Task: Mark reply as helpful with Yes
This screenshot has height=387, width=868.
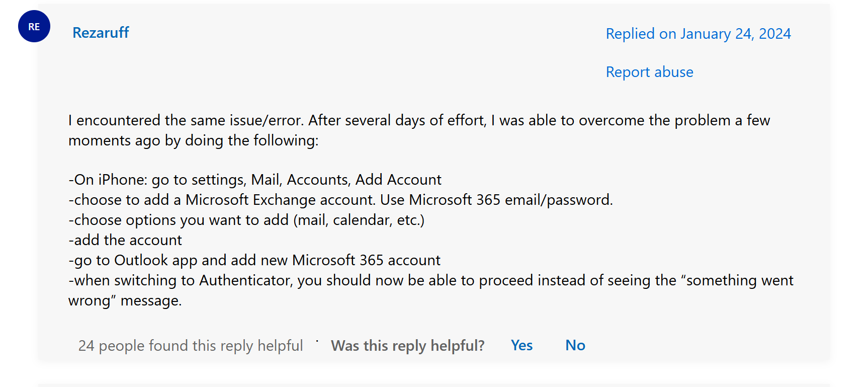Action: point(522,345)
